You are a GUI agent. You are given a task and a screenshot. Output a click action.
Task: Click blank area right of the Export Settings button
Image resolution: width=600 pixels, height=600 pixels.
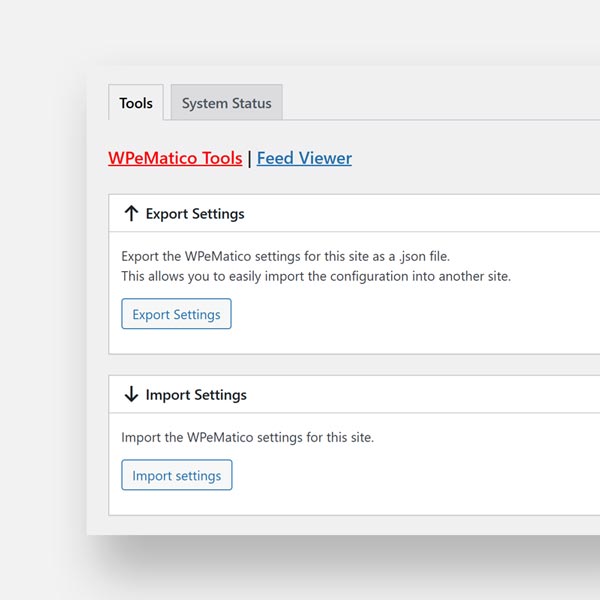[400, 314]
